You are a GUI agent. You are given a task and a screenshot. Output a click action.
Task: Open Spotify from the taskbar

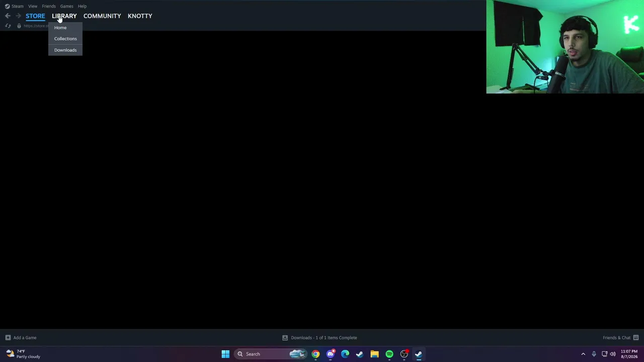tap(389, 354)
